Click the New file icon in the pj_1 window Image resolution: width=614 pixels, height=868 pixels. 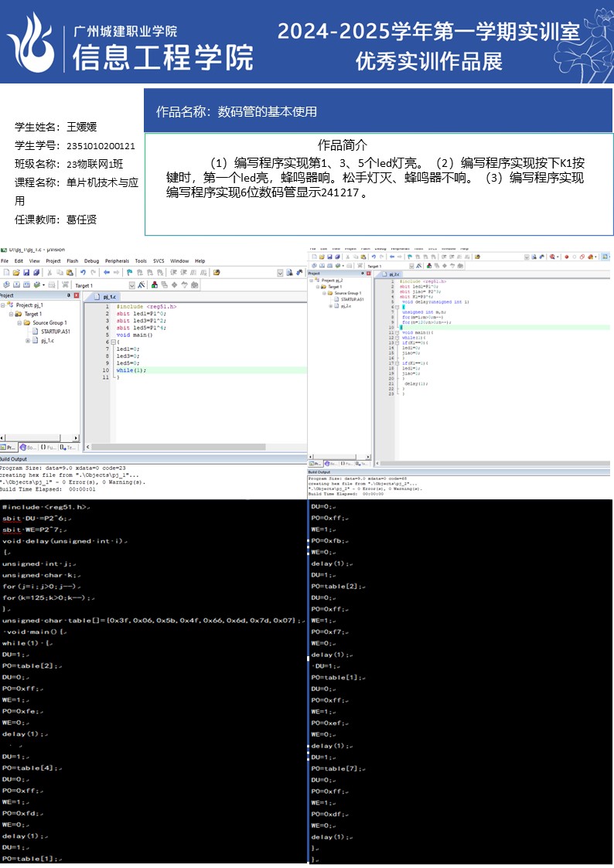tap(6, 272)
